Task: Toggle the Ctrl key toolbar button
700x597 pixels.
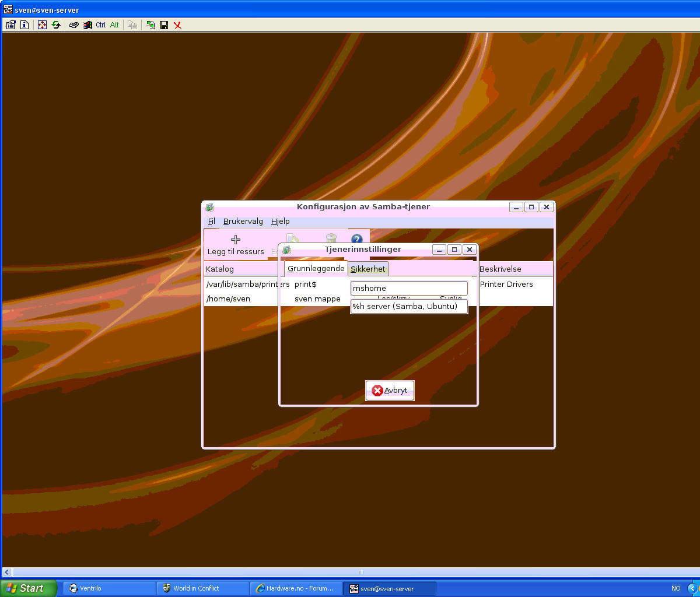Action: point(101,25)
